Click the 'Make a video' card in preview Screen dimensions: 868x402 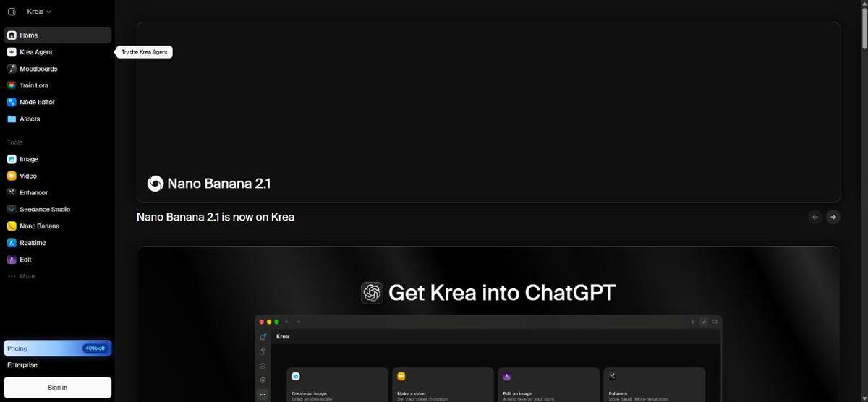coord(443,385)
